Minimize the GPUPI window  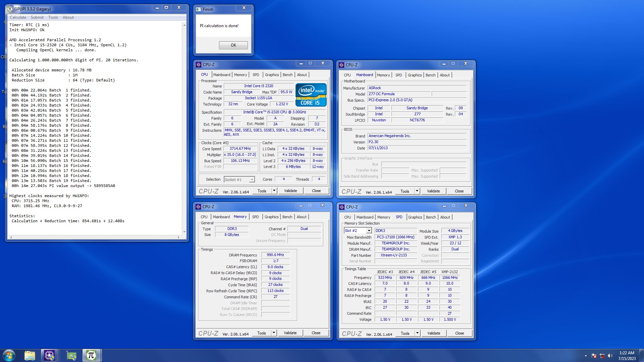coord(157,7)
